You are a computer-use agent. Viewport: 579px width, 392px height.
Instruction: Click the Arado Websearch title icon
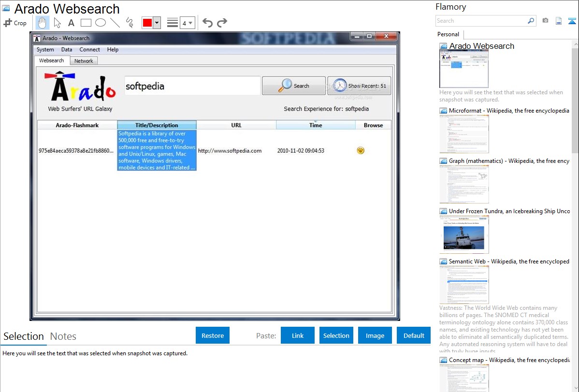pyautogui.click(x=6, y=8)
